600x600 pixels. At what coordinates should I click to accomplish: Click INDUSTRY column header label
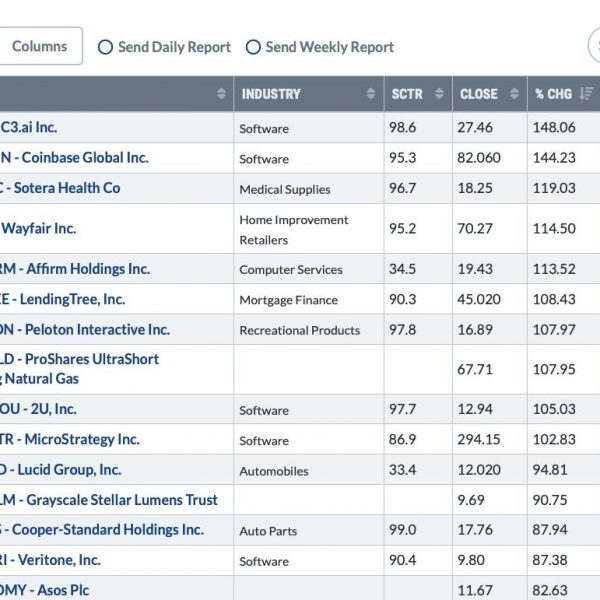[271, 94]
